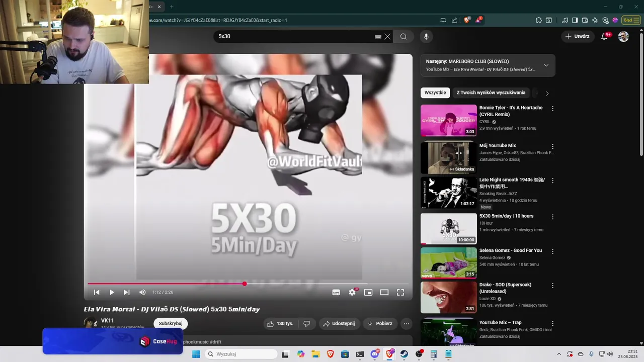Open the Brave Wallet icon

[585, 20]
